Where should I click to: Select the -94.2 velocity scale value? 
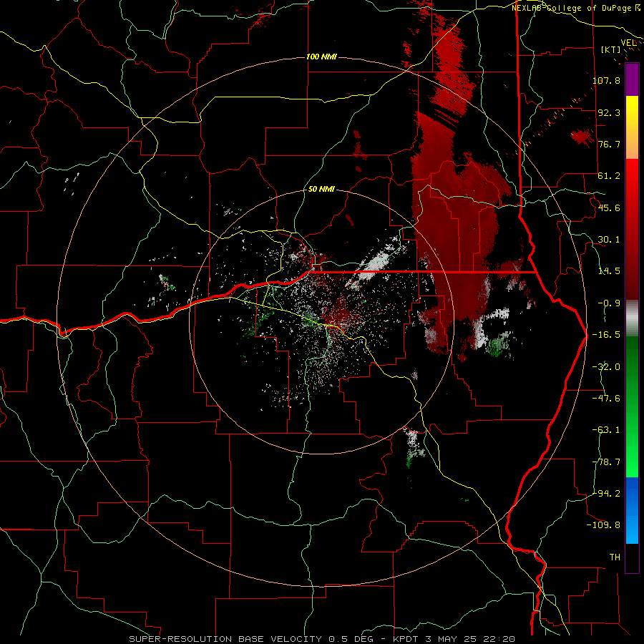(606, 493)
